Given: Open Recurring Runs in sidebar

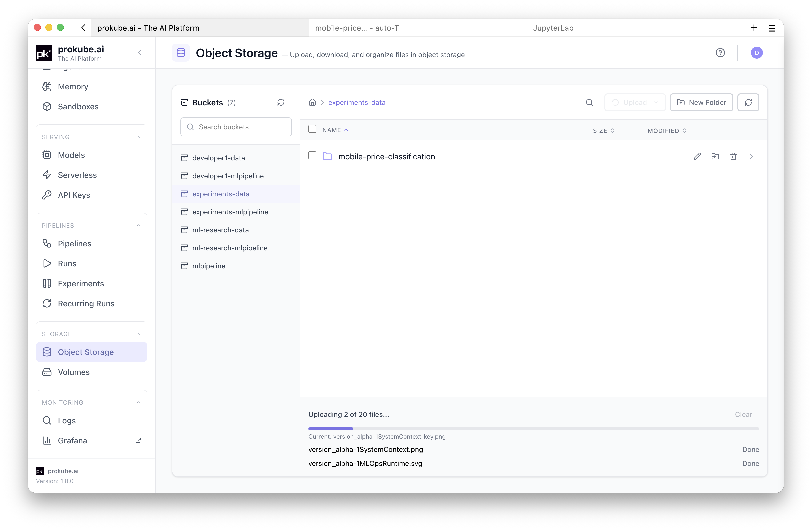Looking at the screenshot, I should [91, 304].
